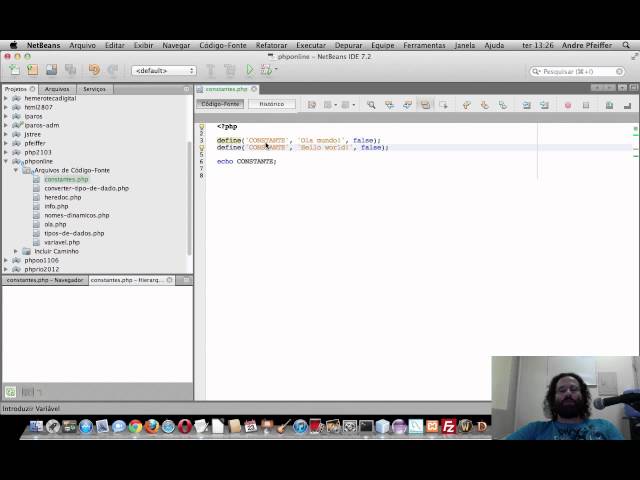Open the Depurar menu
The width and height of the screenshot is (640, 480).
(x=348, y=45)
